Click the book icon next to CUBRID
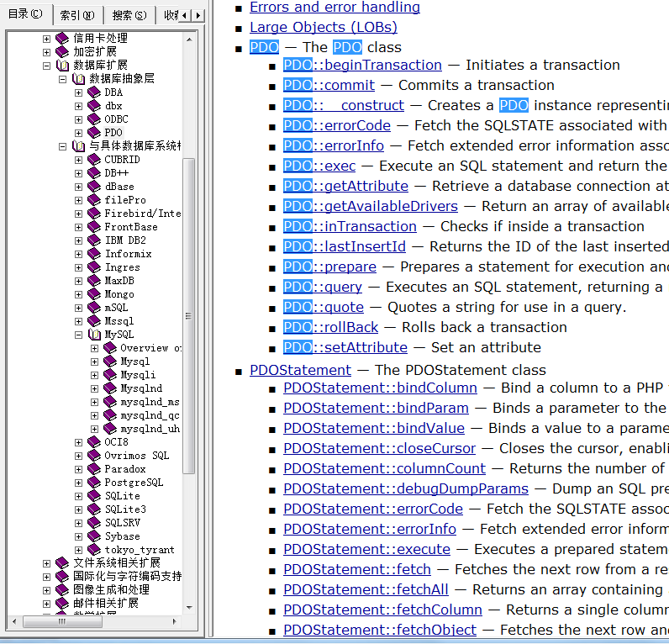669x644 pixels. click(94, 160)
